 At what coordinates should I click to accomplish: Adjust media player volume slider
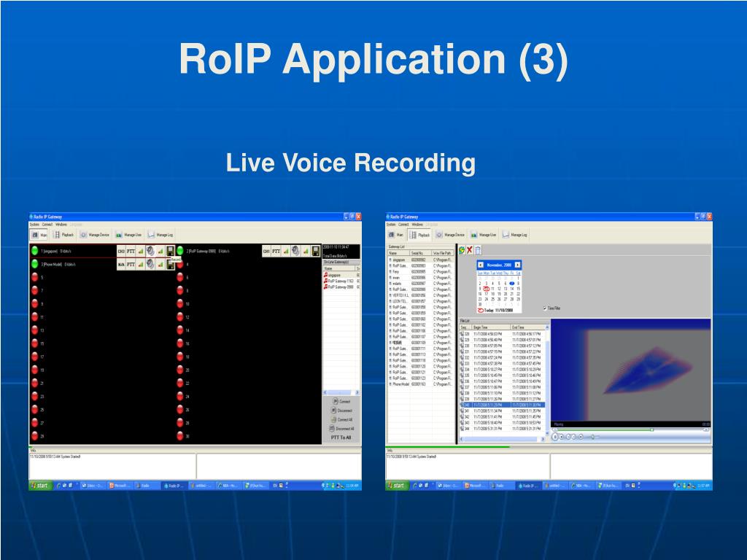point(593,437)
